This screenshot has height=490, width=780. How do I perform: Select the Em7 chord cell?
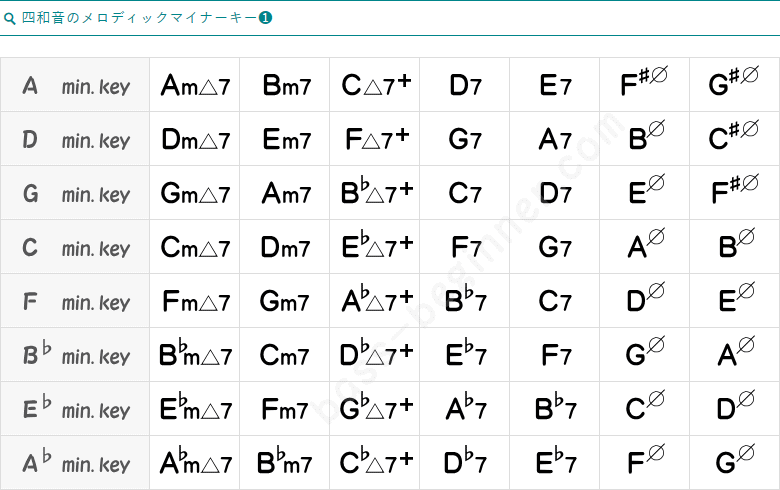(x=286, y=140)
